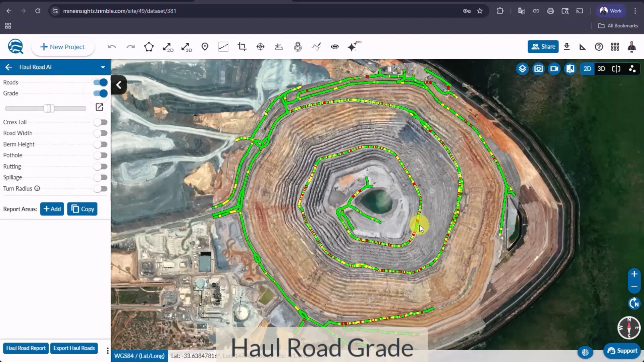The image size is (644, 362).
Task: Enable the Pothole toggle
Action: point(100,156)
